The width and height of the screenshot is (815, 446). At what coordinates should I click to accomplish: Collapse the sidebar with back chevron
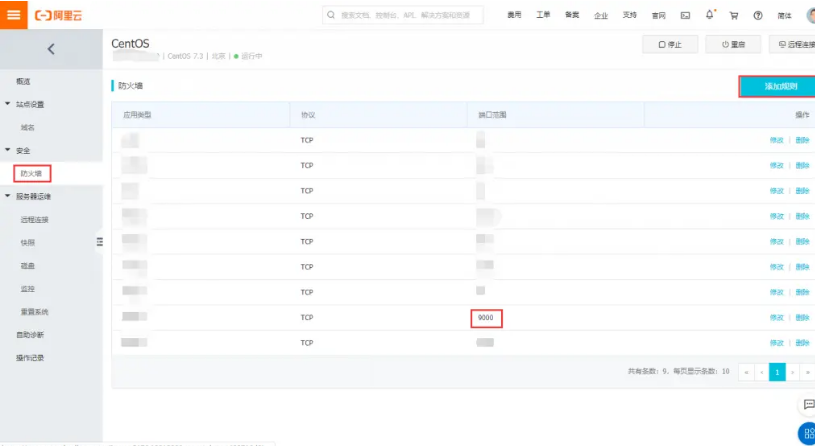(51, 49)
